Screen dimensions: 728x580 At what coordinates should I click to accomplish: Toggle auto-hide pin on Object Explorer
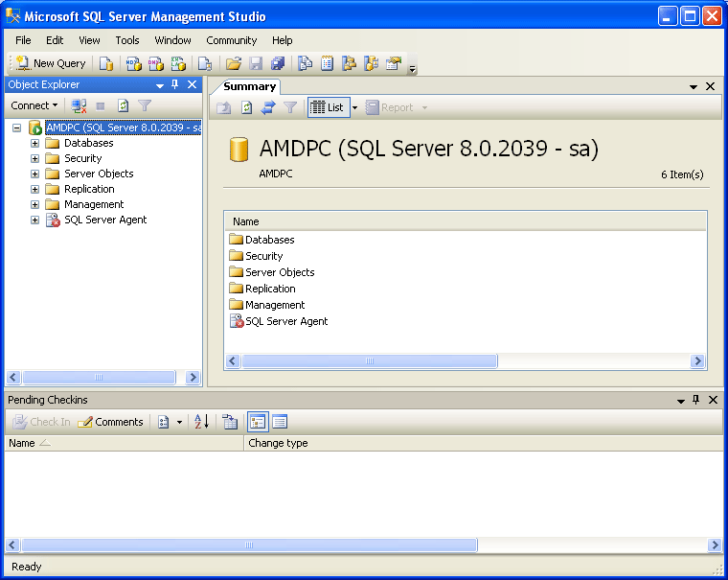tap(175, 84)
